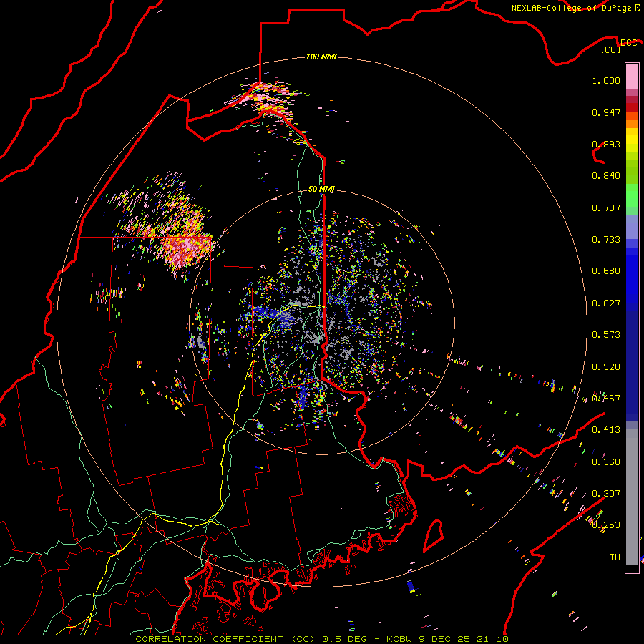Click the TH threshold label on legend
This screenshot has width=644, height=644.
pyautogui.click(x=615, y=557)
